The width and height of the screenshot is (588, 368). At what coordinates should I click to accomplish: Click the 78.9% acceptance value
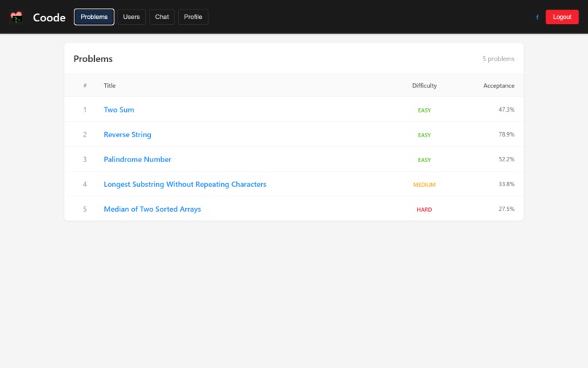[506, 134]
